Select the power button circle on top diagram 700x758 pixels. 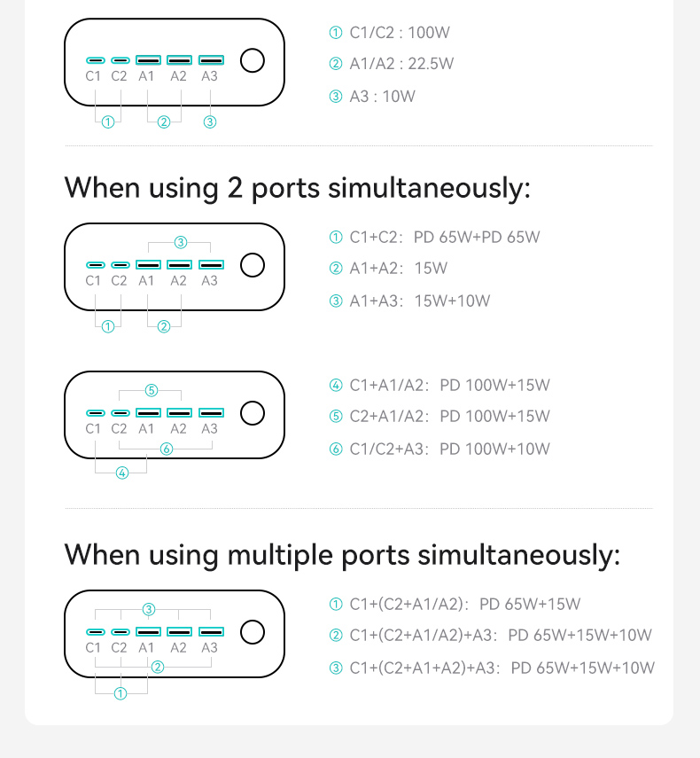[253, 60]
